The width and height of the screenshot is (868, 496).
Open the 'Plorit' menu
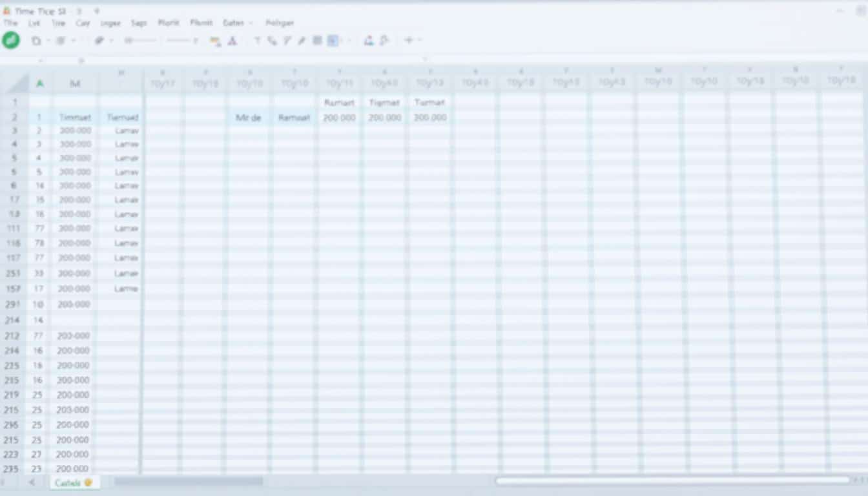click(x=169, y=23)
